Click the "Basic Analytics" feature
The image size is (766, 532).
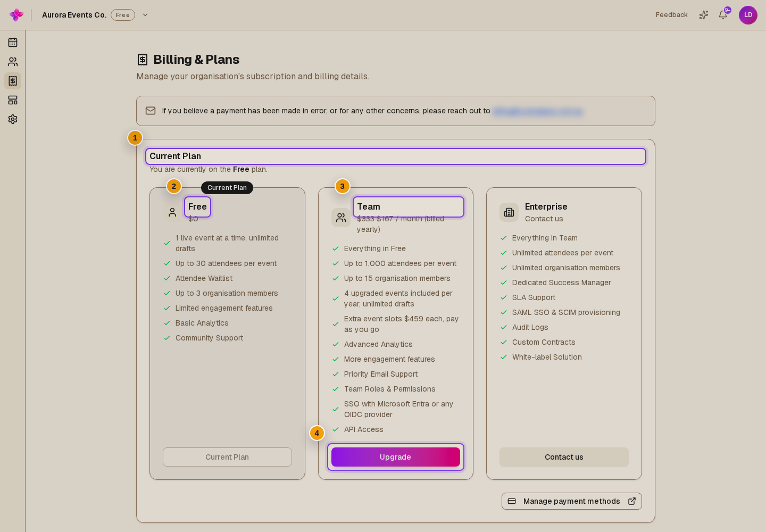pyautogui.click(x=202, y=323)
